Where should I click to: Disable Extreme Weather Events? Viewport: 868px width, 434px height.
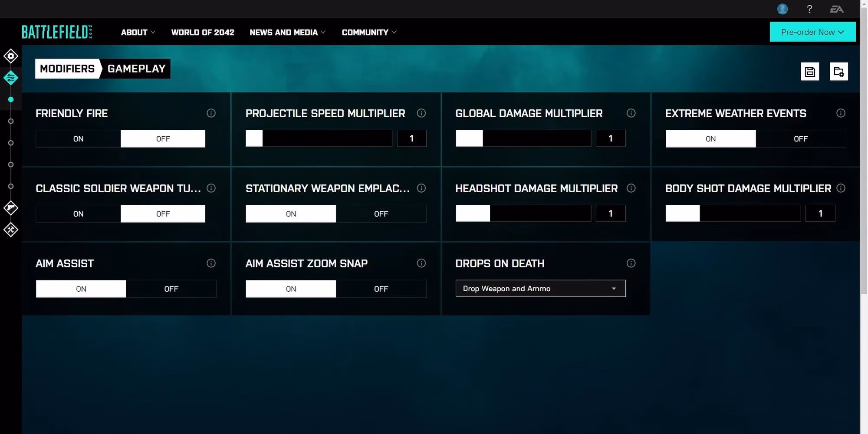click(801, 138)
